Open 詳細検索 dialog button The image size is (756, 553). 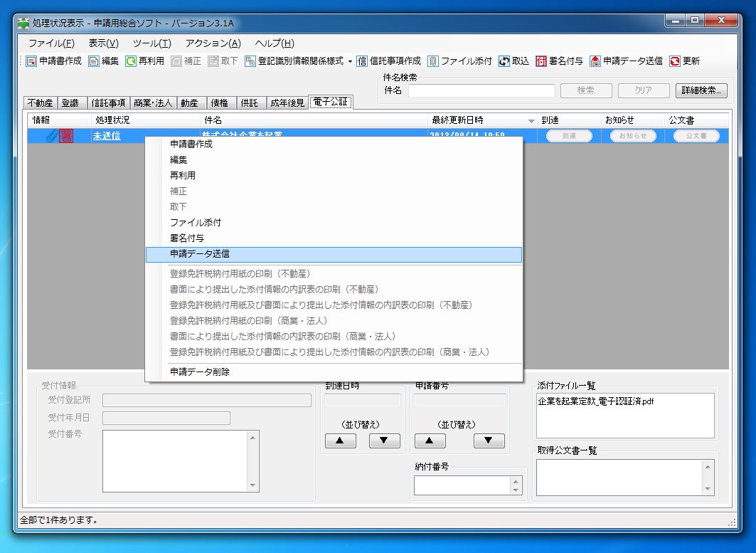pyautogui.click(x=701, y=90)
